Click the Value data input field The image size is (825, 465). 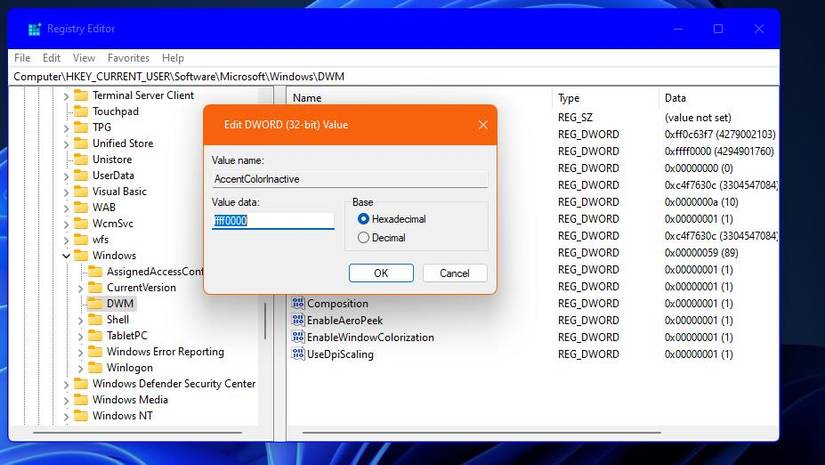[273, 221]
